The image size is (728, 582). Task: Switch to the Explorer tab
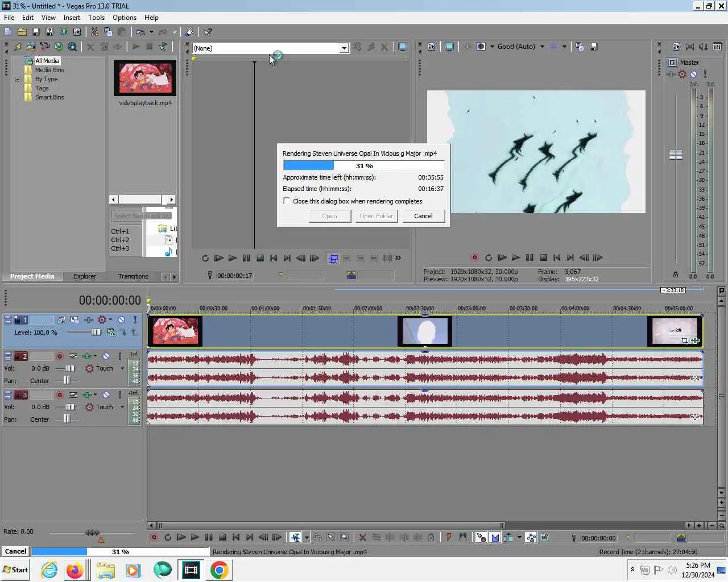(84, 276)
